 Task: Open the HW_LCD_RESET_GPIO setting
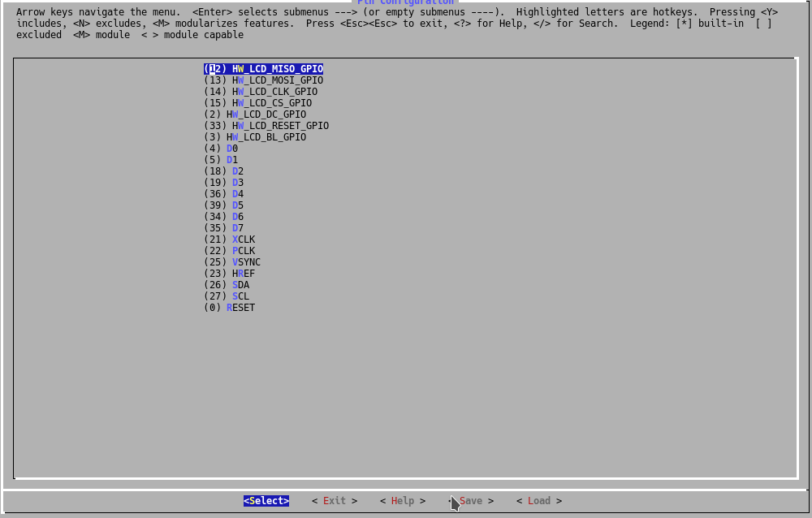(266, 126)
